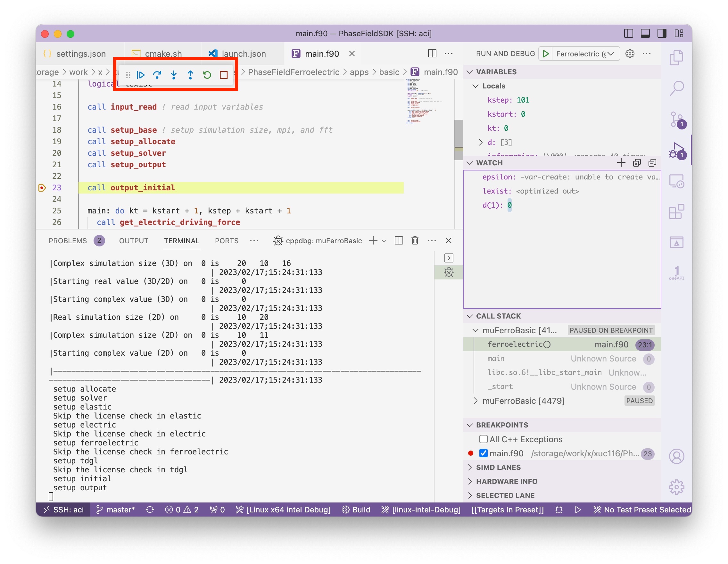Switch to the launch.json tab
The image size is (728, 564).
[243, 53]
